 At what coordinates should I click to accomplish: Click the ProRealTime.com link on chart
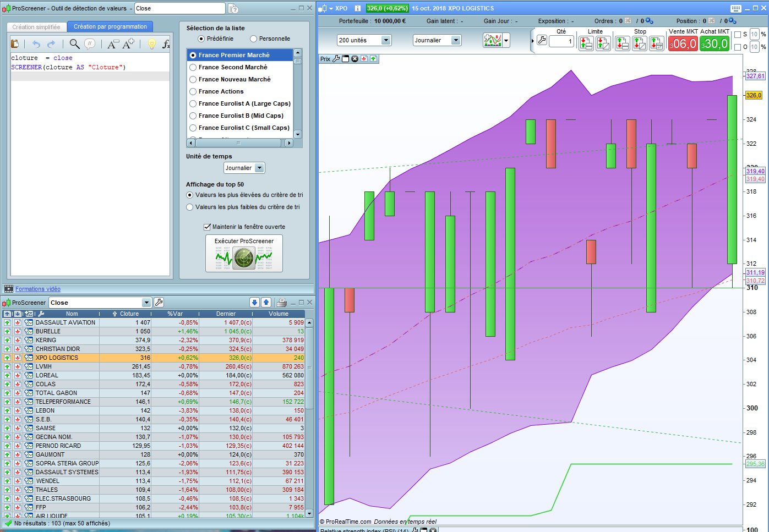[x=348, y=522]
